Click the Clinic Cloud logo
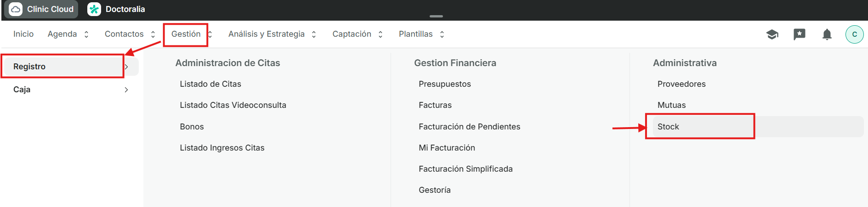The width and height of the screenshot is (868, 207). tap(41, 9)
